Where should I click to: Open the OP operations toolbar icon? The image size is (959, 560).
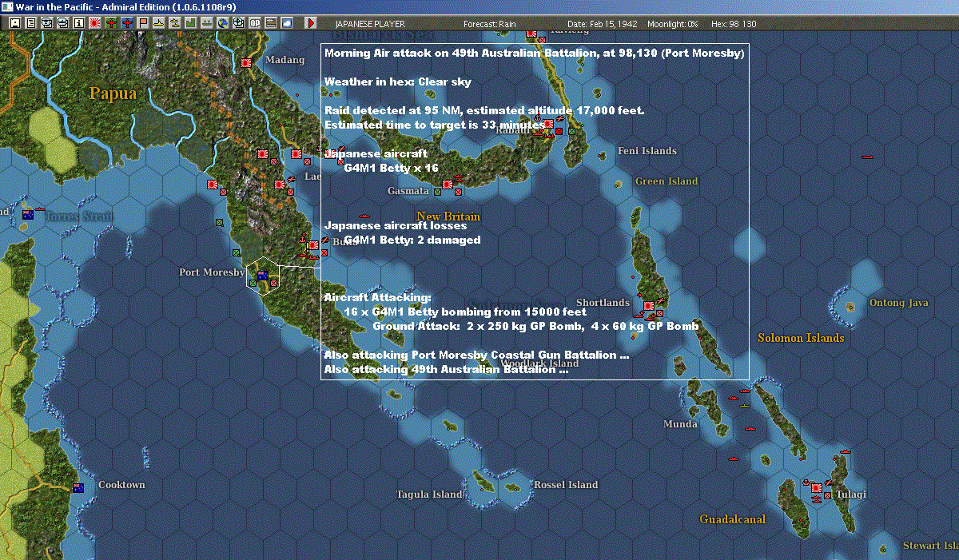pos(254,24)
